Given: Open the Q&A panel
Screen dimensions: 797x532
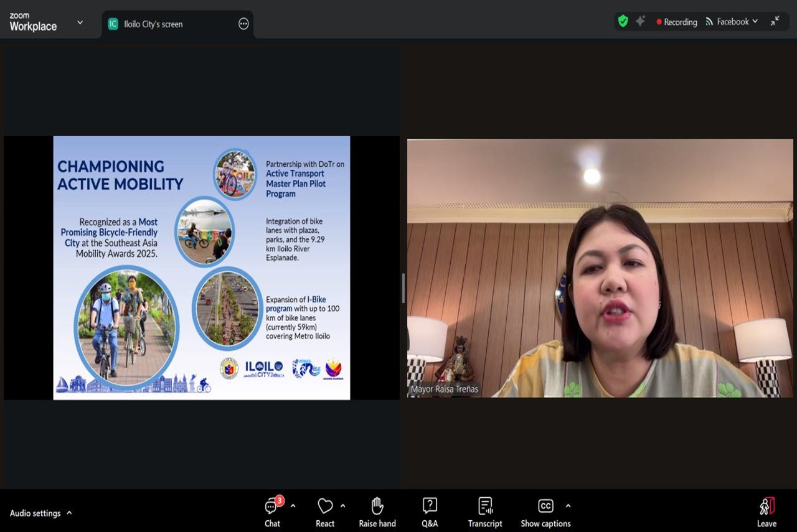Looking at the screenshot, I should pyautogui.click(x=429, y=512).
